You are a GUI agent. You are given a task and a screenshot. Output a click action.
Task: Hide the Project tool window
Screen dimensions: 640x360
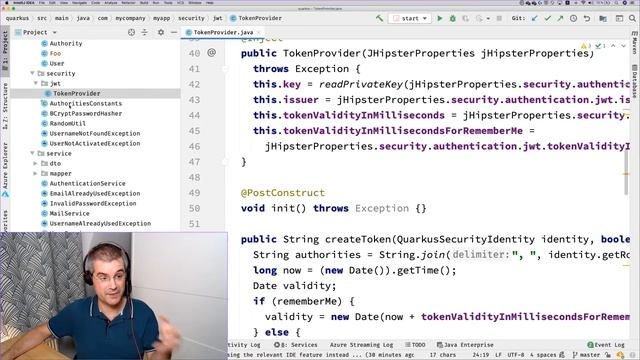[174, 32]
